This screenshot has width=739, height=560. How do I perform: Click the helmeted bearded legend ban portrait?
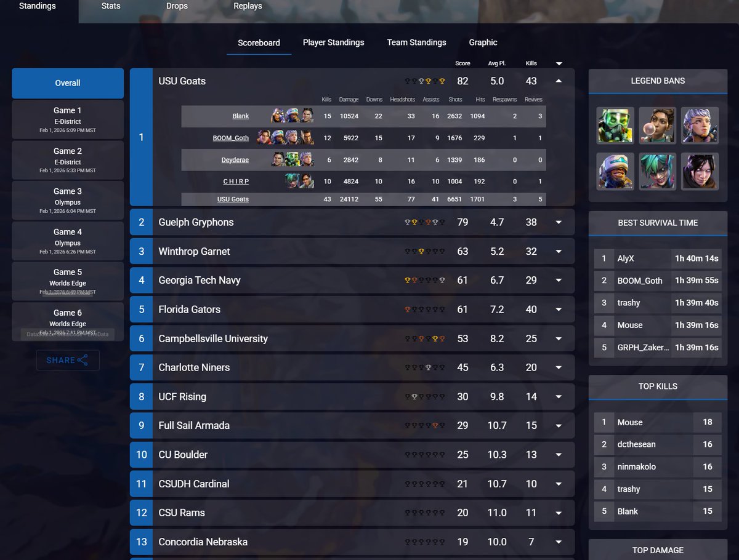coord(615,171)
